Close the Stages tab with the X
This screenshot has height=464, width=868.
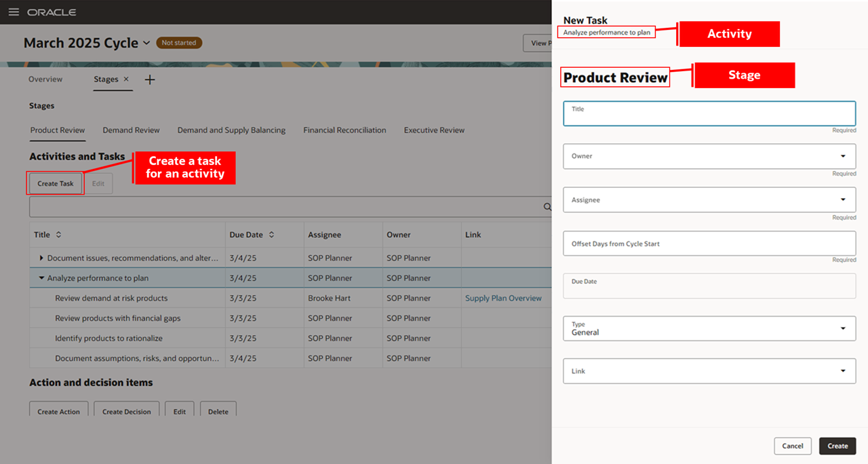coord(126,79)
